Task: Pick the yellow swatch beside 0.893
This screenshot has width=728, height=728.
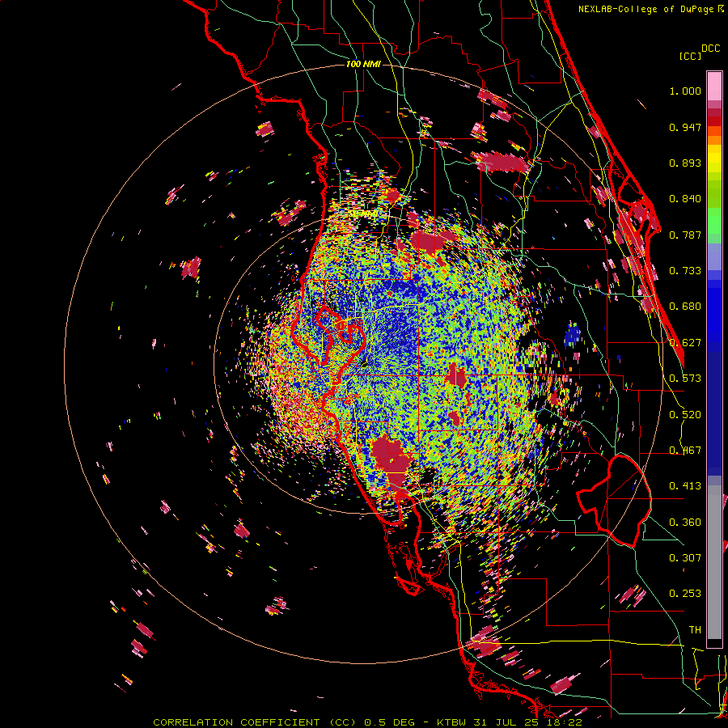Action: click(x=714, y=159)
